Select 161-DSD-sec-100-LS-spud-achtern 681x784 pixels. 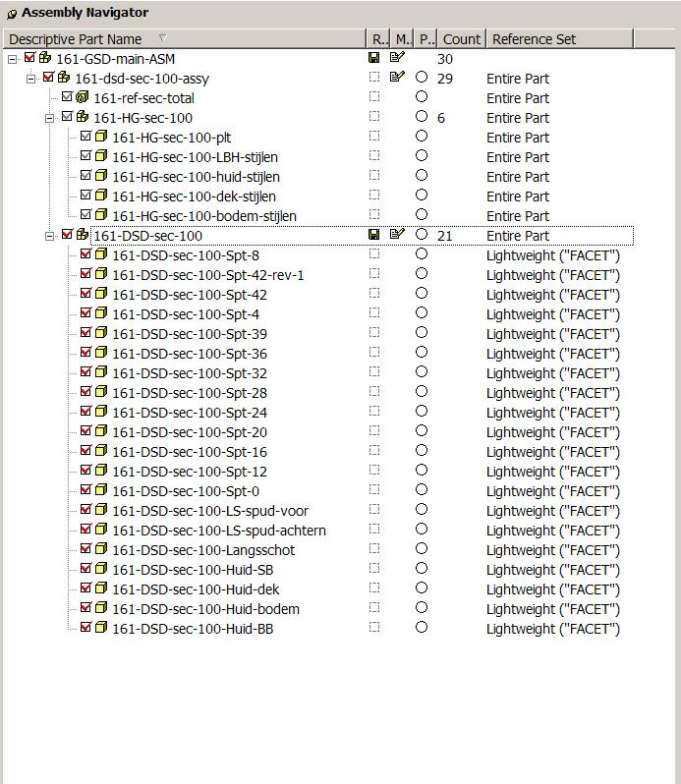(x=219, y=531)
